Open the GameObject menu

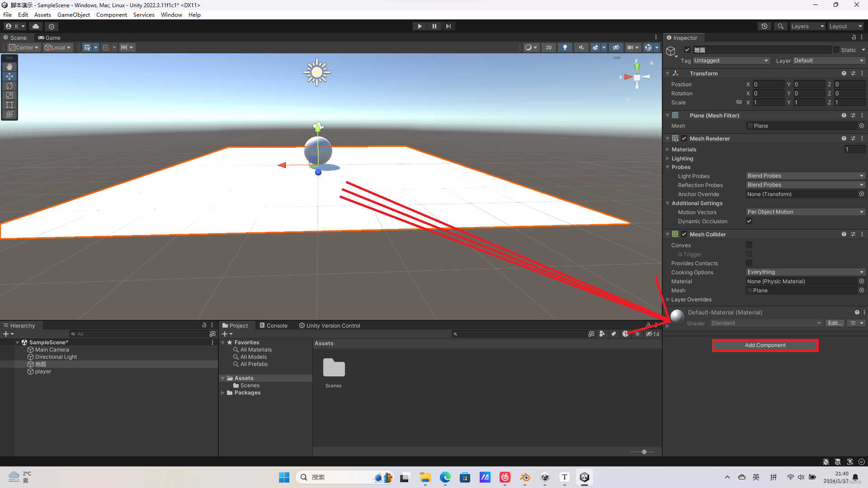click(x=74, y=15)
